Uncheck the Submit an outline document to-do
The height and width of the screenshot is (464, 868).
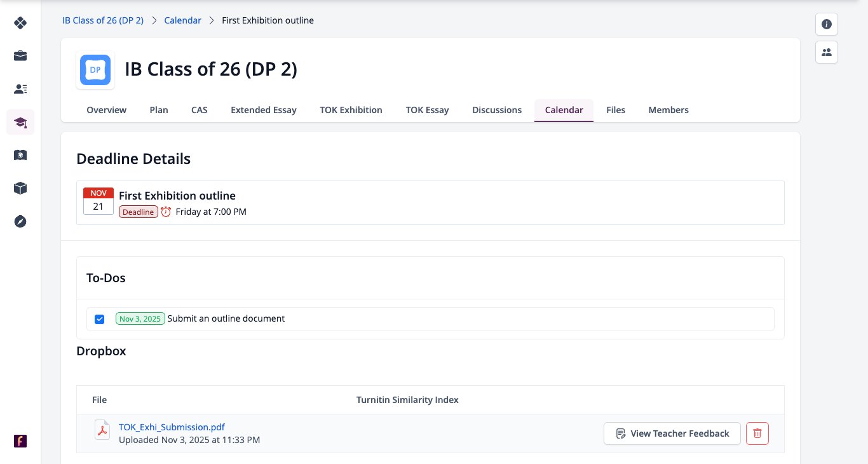(x=99, y=319)
